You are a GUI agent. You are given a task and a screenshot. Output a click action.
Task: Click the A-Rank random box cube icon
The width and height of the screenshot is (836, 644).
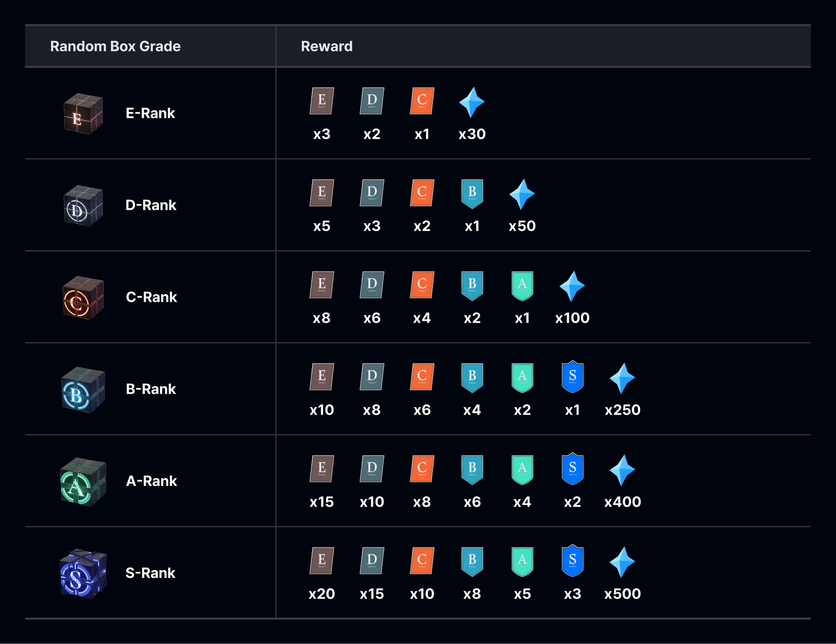[83, 482]
